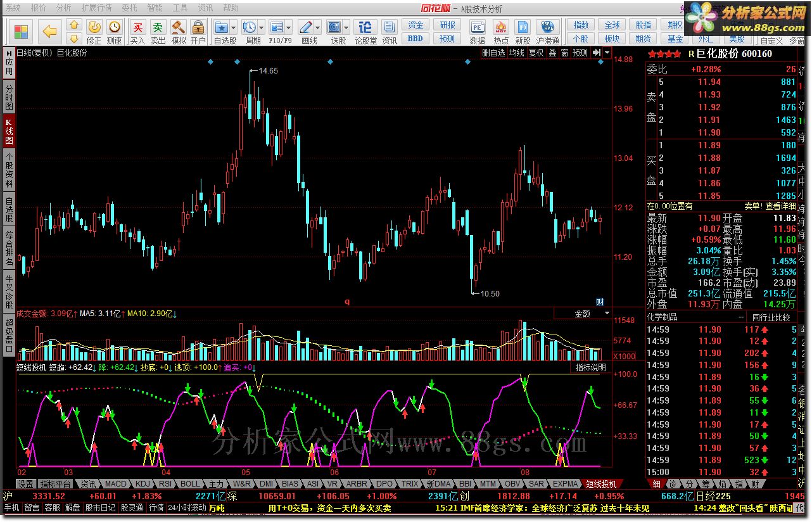Switch to the MACD indicator tab
The width and height of the screenshot is (812, 522).
pos(116,484)
